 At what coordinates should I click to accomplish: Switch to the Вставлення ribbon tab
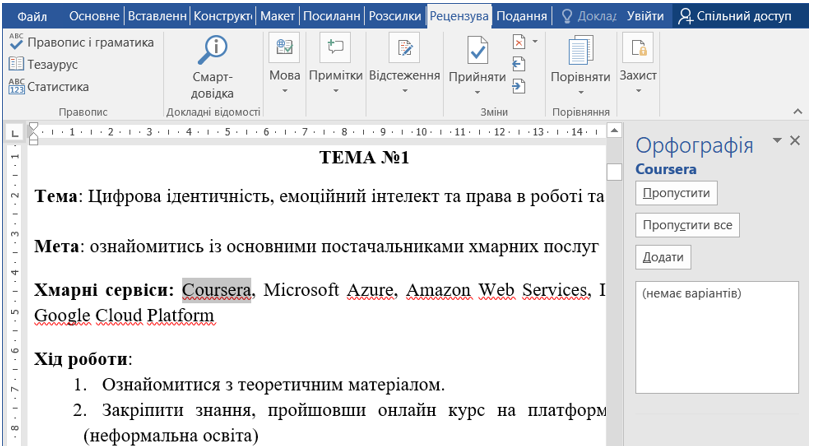coord(158,16)
